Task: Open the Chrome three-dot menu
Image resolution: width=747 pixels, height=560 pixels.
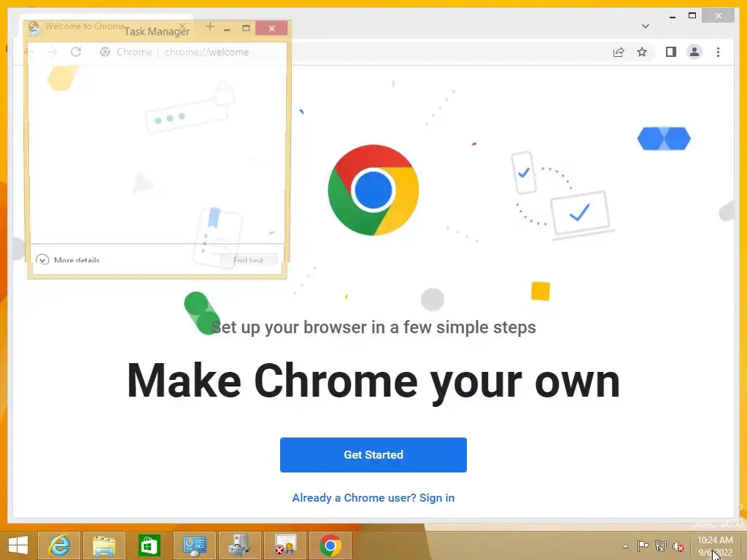Action: [718, 52]
